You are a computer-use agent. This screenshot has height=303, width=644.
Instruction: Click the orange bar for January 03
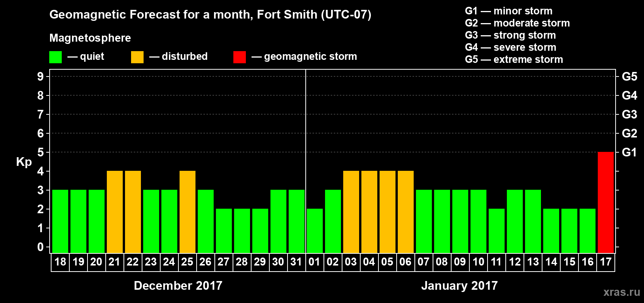pos(351,212)
